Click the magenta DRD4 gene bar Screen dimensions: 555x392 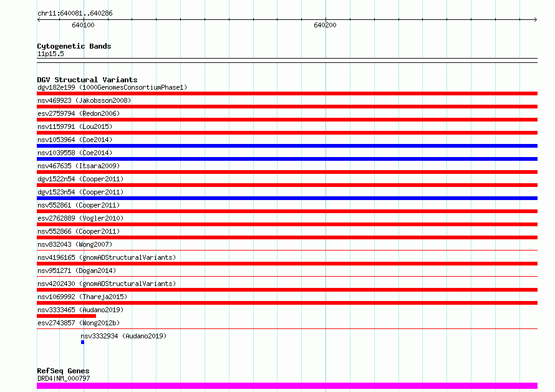point(287,386)
